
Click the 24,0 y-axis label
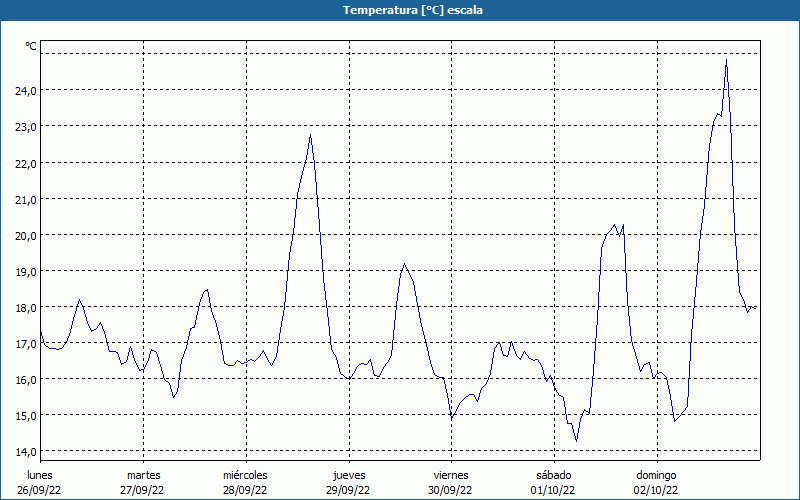[26, 91]
